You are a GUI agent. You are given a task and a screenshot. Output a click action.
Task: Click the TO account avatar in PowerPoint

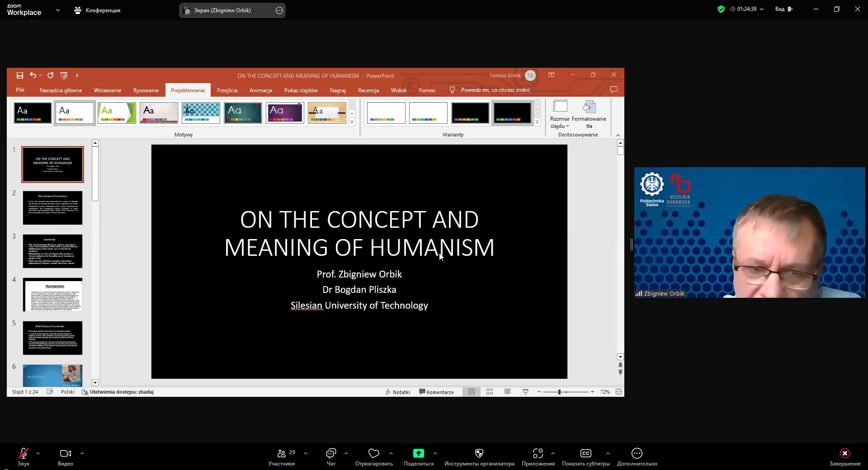530,75
